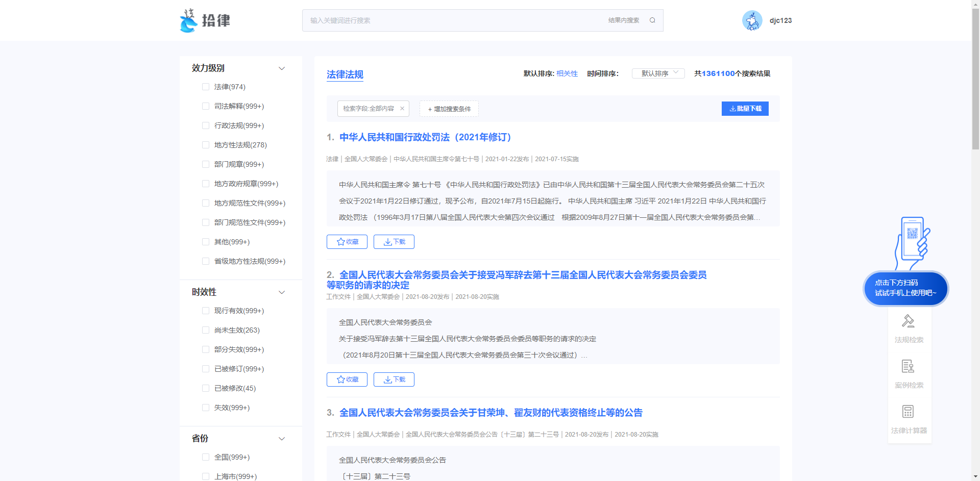Open the 法律计算器 calculator icon
Image resolution: width=980 pixels, height=481 pixels.
click(x=908, y=412)
